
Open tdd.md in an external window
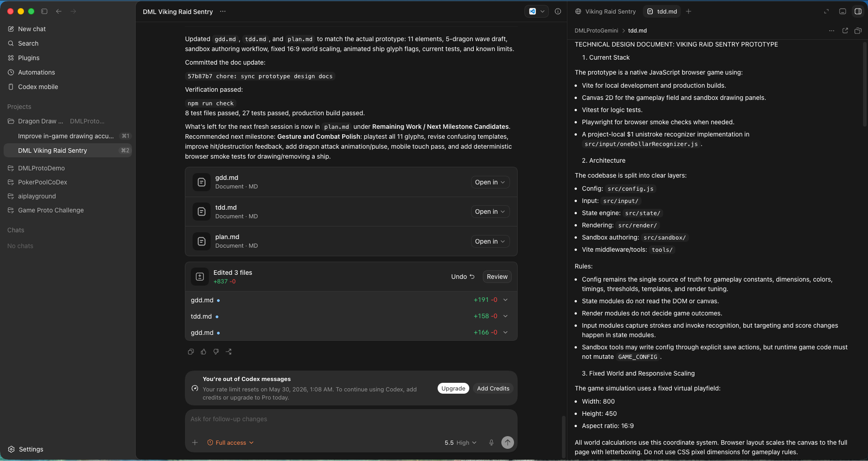click(x=845, y=31)
